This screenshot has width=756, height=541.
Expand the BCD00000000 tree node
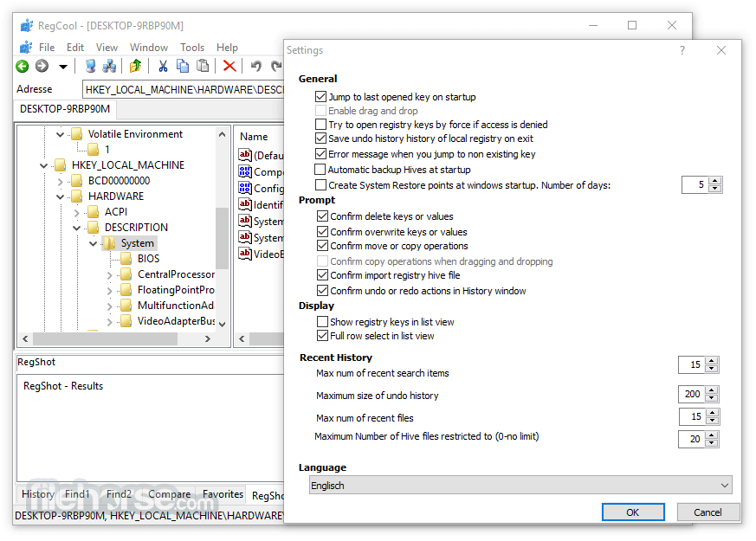tap(61, 181)
